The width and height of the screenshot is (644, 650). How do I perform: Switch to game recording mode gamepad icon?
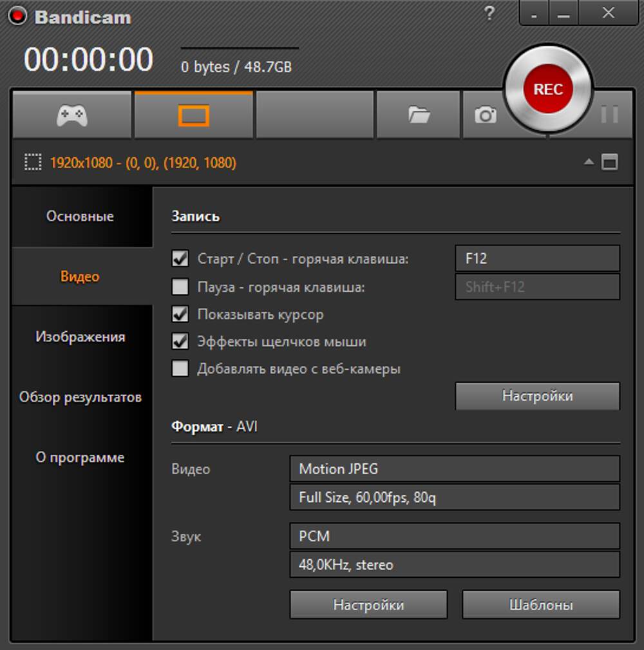coord(71,115)
